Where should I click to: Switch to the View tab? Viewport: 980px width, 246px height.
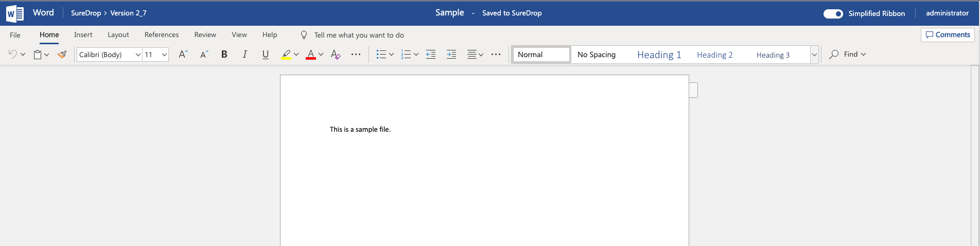point(239,34)
